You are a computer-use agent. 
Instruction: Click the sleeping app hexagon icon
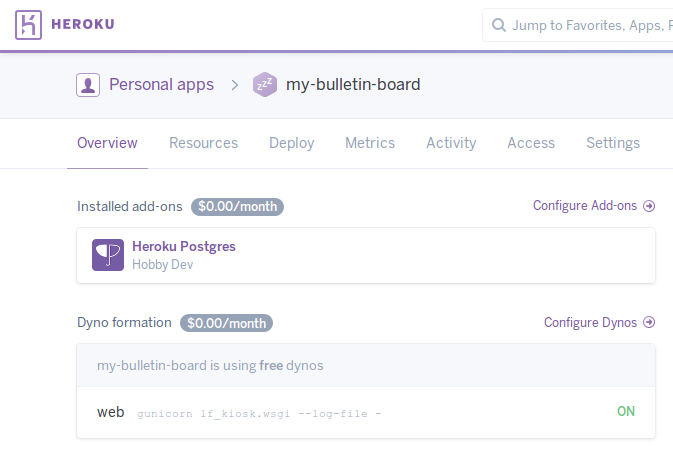(265, 85)
